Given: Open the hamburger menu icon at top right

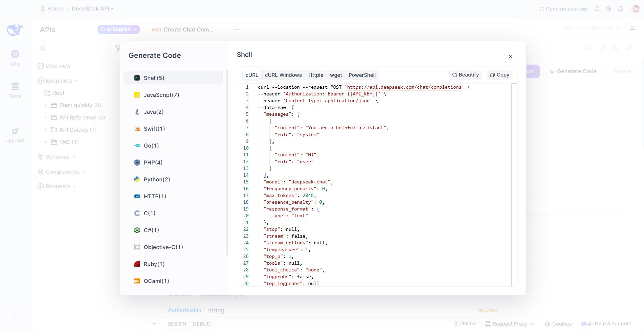Looking at the screenshot, I should click(632, 28).
